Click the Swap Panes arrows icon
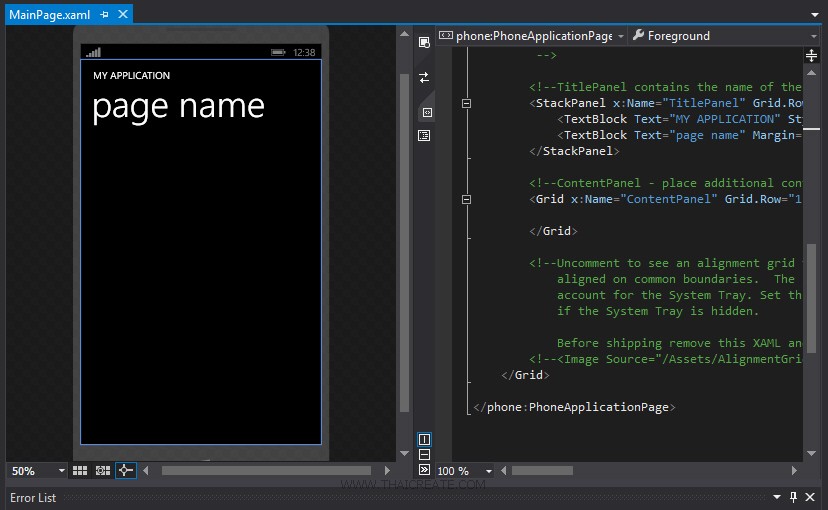Image resolution: width=828 pixels, height=510 pixels. tap(424, 77)
